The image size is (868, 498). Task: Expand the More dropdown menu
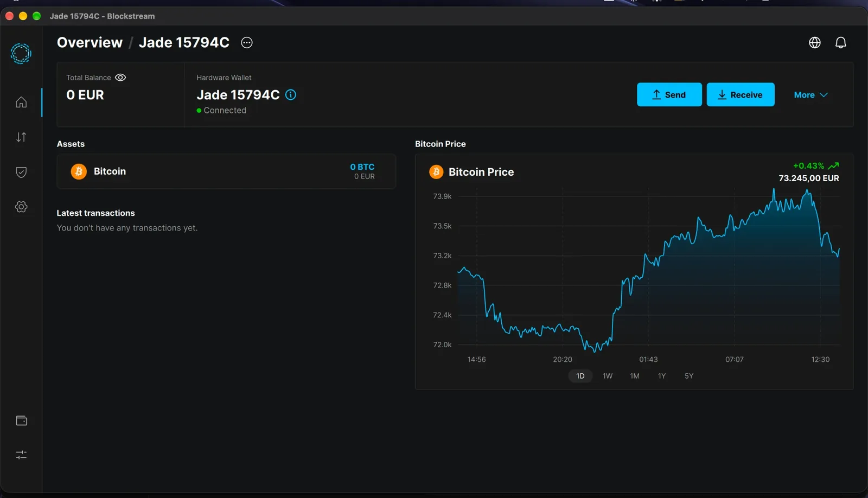click(811, 95)
